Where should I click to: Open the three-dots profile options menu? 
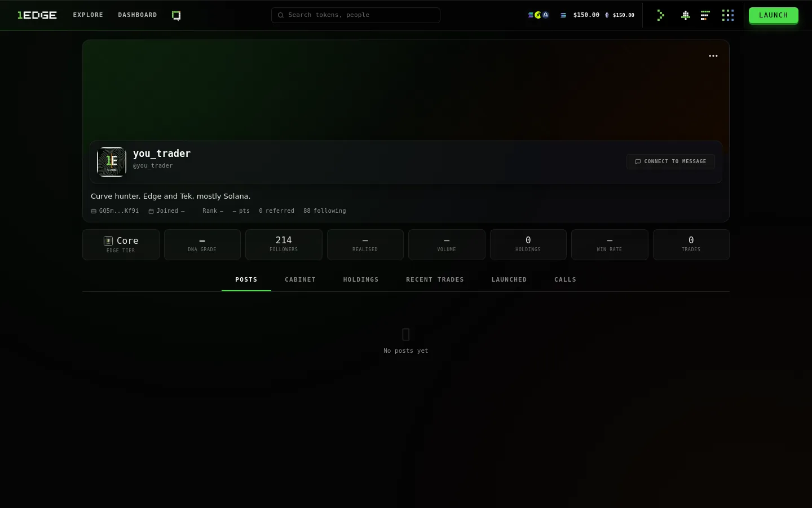[x=713, y=56]
